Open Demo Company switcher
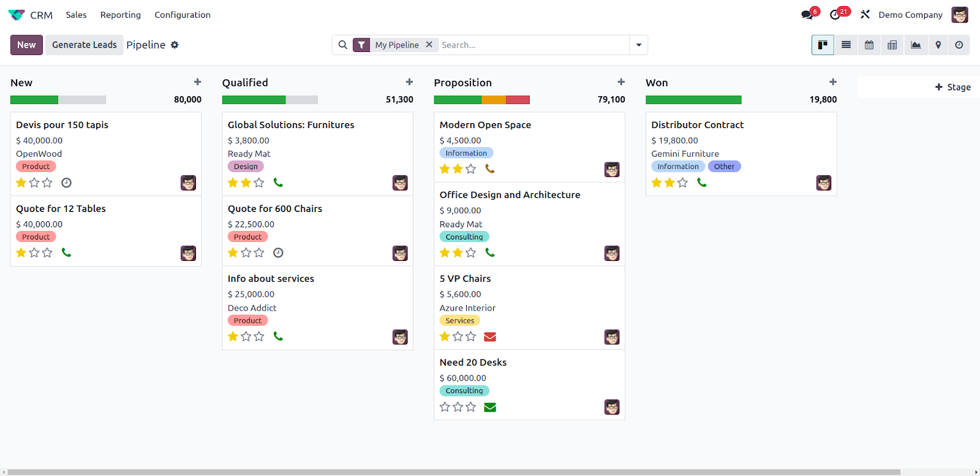Viewport: 980px width, 476px height. [911, 15]
